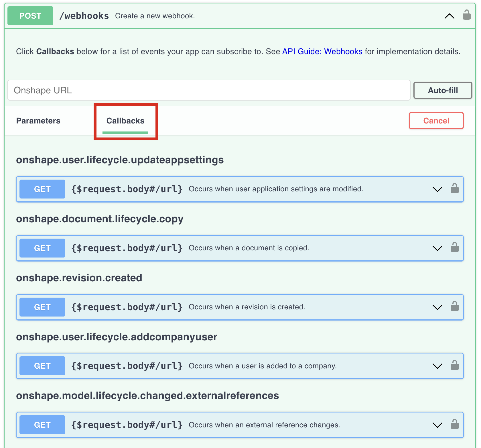This screenshot has height=448, width=481.
Task: Click the Auto-fill button
Action: [x=443, y=90]
